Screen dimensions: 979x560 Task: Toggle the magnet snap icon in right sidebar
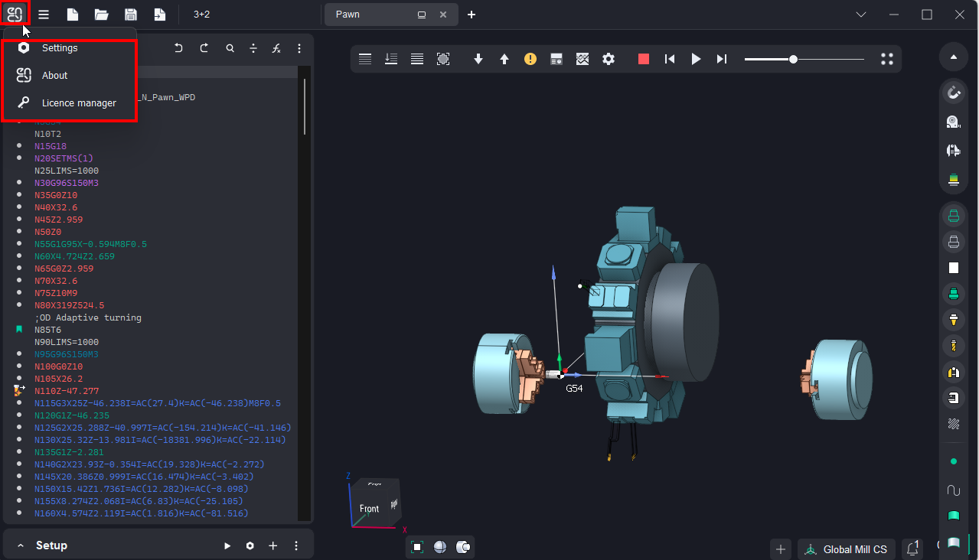[954, 93]
